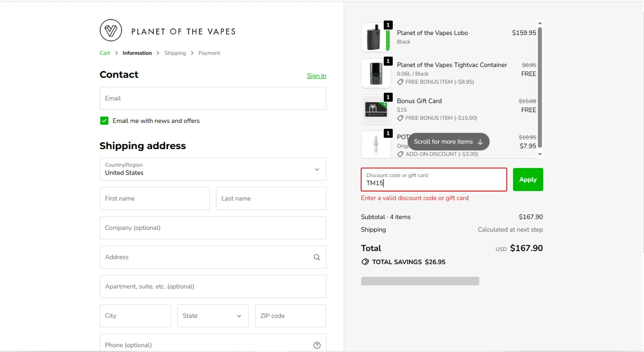Image resolution: width=644 pixels, height=352 pixels.
Task: Click the address search magnifier icon
Action: click(317, 257)
